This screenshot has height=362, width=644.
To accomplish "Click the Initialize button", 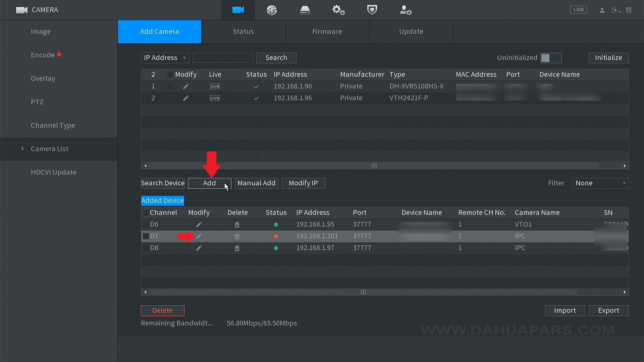I will pyautogui.click(x=608, y=58).
